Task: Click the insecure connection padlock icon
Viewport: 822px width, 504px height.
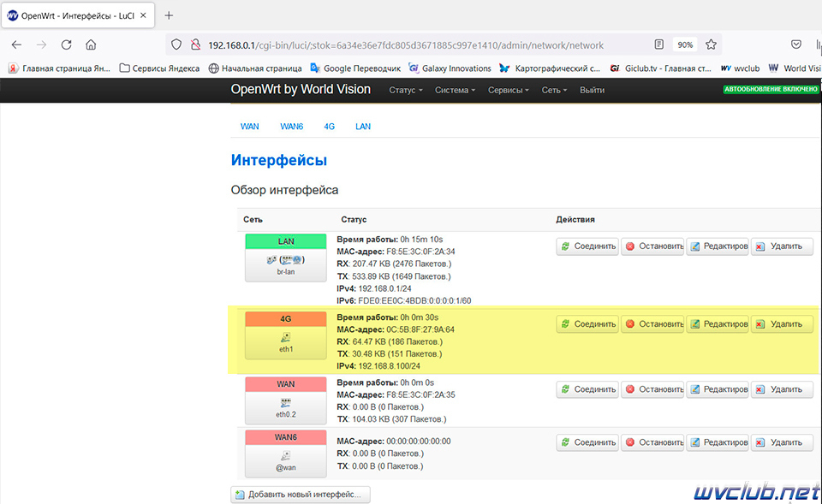Action: point(195,44)
